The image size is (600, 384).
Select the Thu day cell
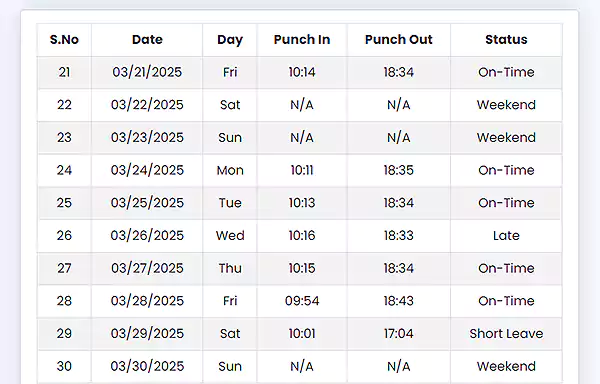coord(230,268)
